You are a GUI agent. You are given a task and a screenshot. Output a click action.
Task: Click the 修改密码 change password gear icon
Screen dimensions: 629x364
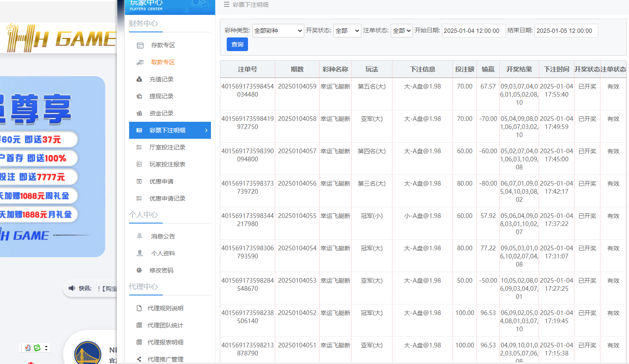tap(139, 270)
